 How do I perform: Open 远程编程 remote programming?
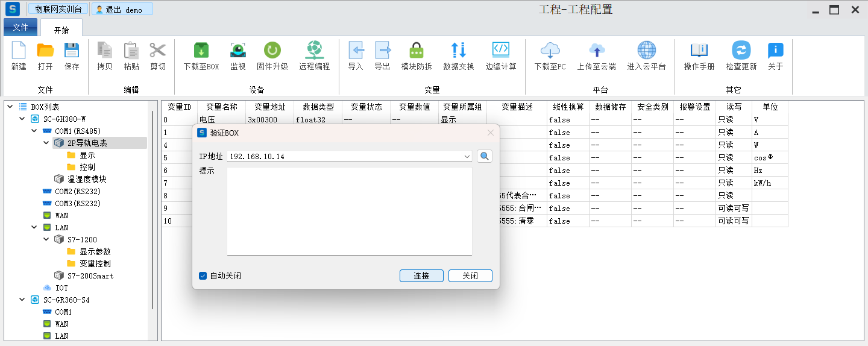tap(314, 51)
